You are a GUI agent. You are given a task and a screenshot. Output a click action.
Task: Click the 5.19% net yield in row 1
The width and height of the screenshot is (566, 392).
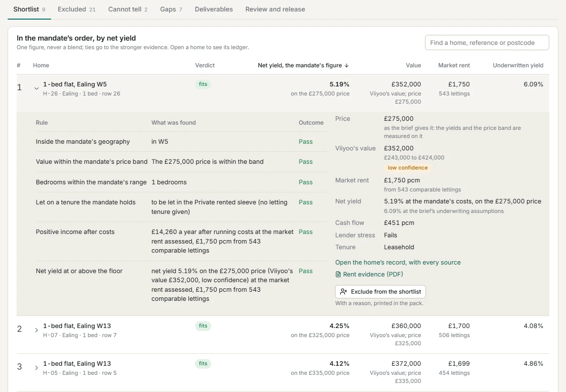click(339, 85)
